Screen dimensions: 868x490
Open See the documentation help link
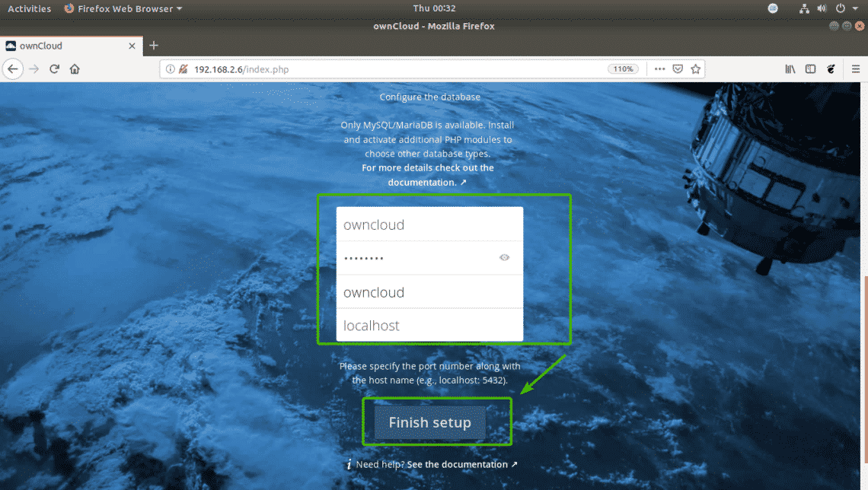462,465
